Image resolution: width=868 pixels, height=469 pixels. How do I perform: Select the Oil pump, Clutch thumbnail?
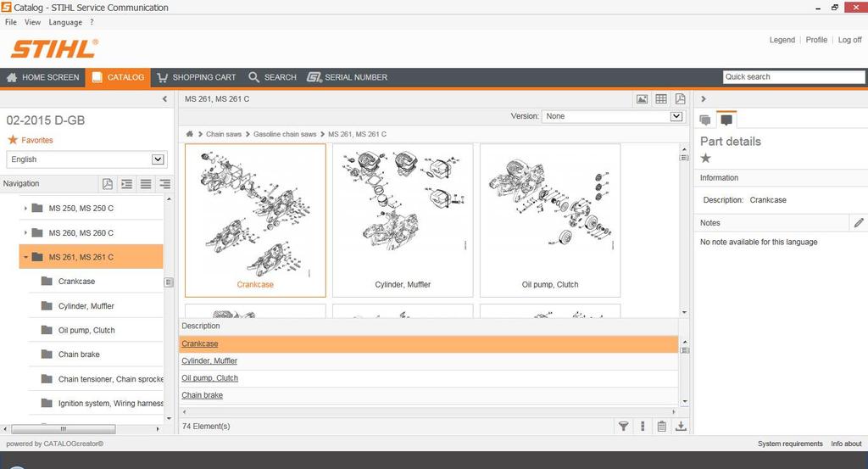point(549,221)
